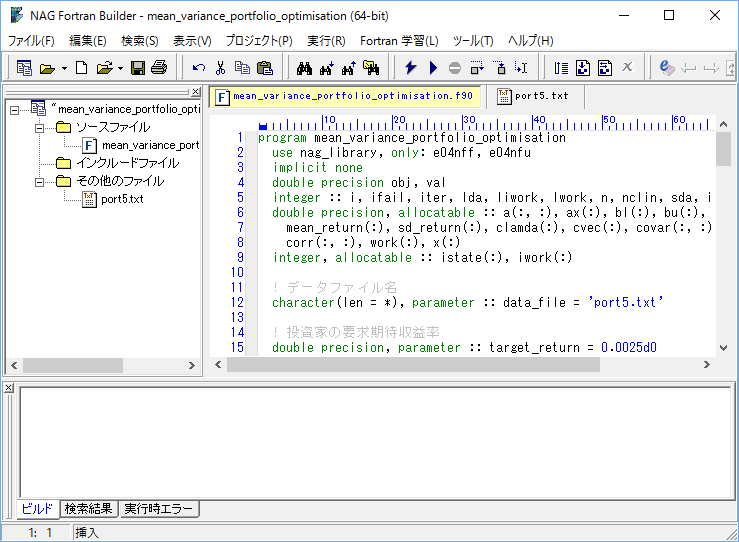
Task: Click the Open Project folder icon
Action: (x=47, y=69)
